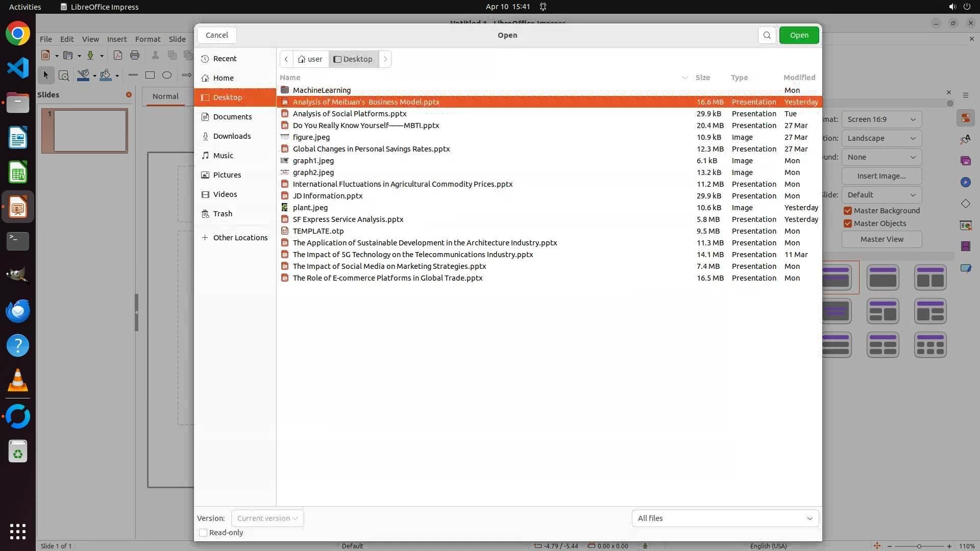Select the TEMPLATE.otp file
This screenshot has height=551, width=980.
tap(318, 231)
